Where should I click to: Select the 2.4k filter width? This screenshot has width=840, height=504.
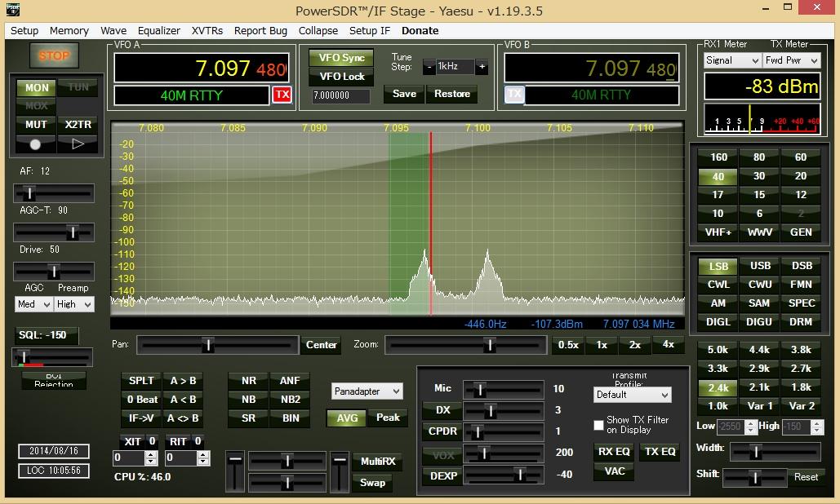pyautogui.click(x=718, y=388)
